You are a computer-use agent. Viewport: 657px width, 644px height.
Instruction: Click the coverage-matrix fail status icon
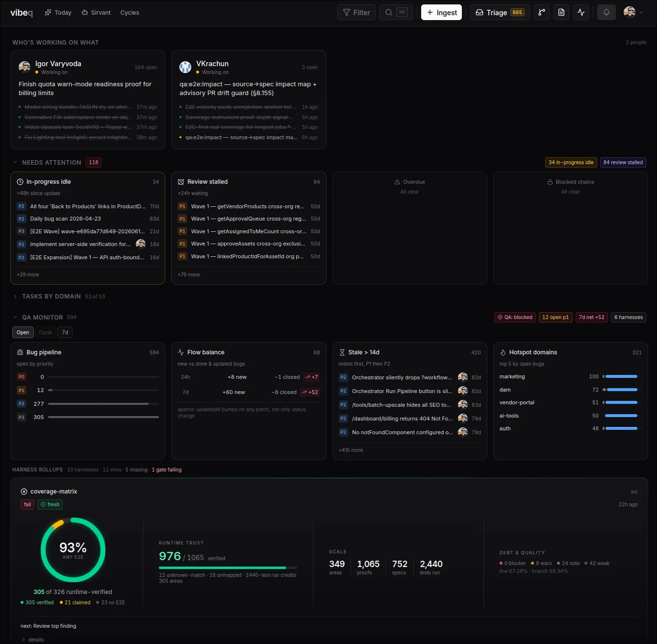click(x=24, y=492)
